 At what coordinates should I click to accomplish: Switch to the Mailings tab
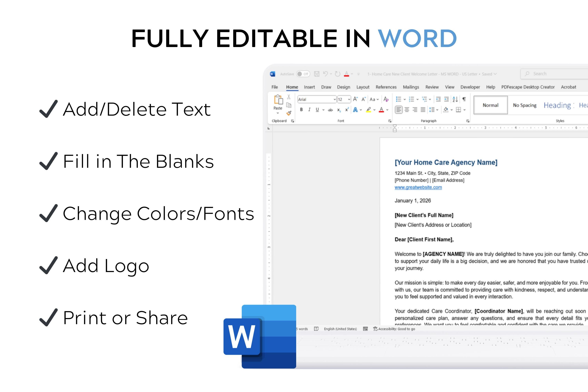click(x=411, y=87)
